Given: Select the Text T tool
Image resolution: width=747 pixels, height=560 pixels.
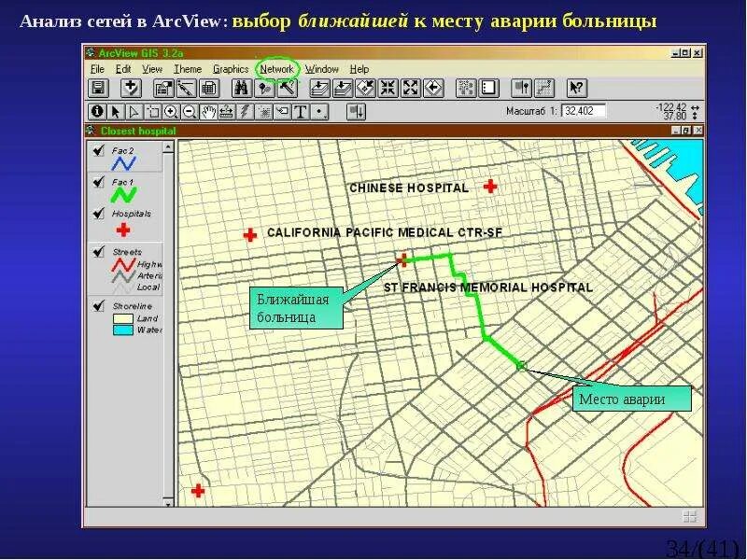Looking at the screenshot, I should [x=301, y=112].
